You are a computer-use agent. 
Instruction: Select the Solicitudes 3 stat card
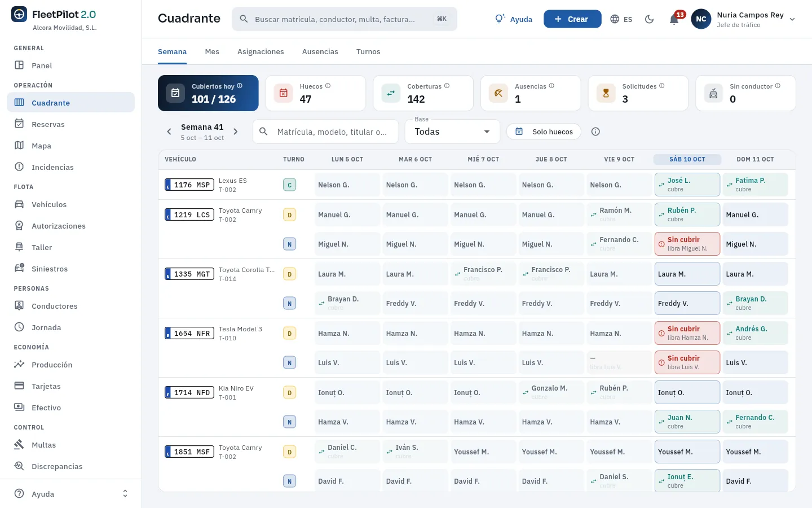tap(638, 93)
